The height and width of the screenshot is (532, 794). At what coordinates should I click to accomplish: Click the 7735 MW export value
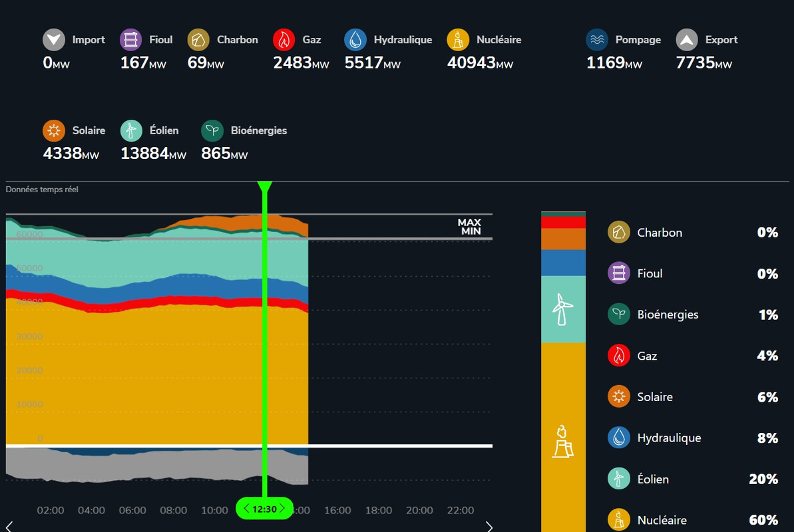click(x=704, y=63)
